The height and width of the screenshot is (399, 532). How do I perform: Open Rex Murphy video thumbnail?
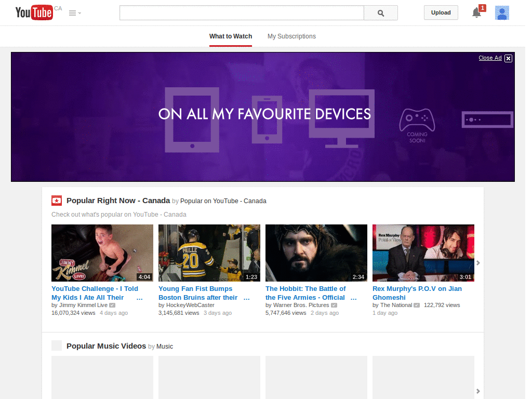coord(423,253)
